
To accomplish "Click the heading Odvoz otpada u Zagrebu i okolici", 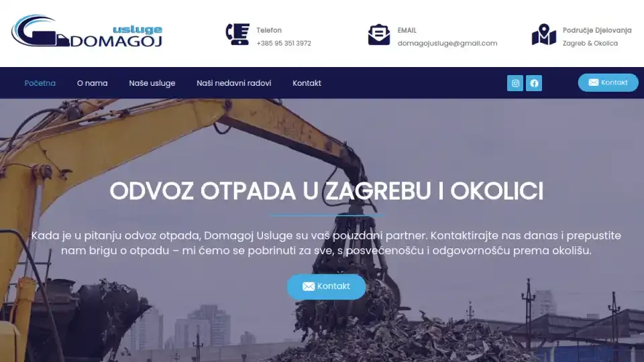I will [x=326, y=191].
